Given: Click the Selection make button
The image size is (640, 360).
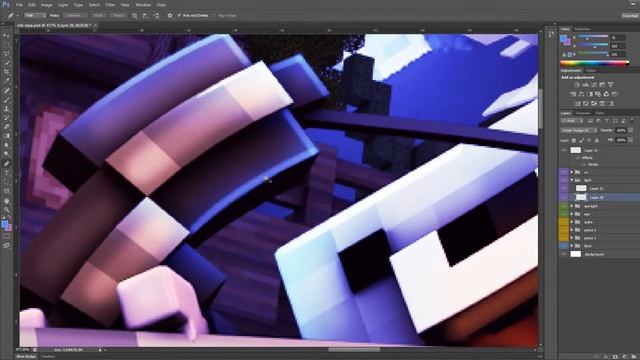Looking at the screenshot, I should (x=75, y=16).
